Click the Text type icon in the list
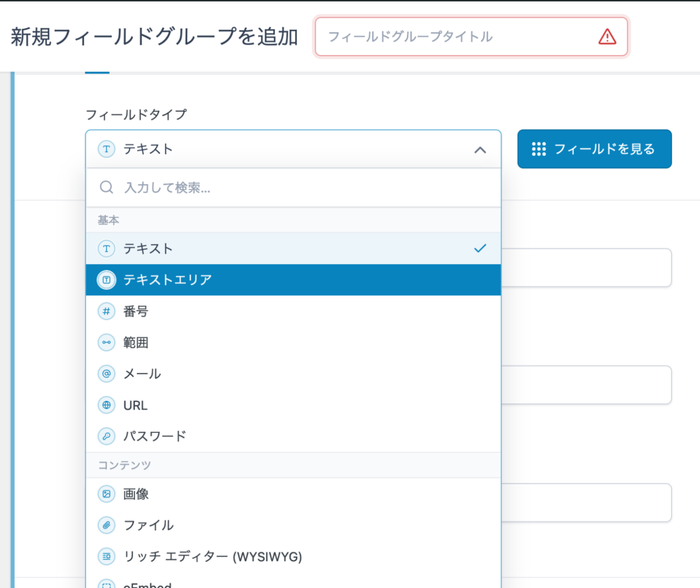The height and width of the screenshot is (588, 700). pyautogui.click(x=106, y=249)
